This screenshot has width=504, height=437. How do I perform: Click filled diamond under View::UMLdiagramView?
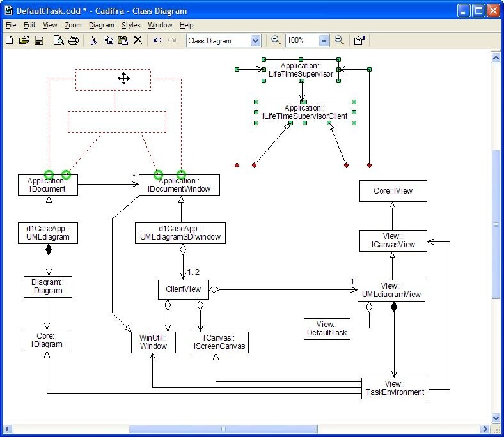pyautogui.click(x=394, y=307)
